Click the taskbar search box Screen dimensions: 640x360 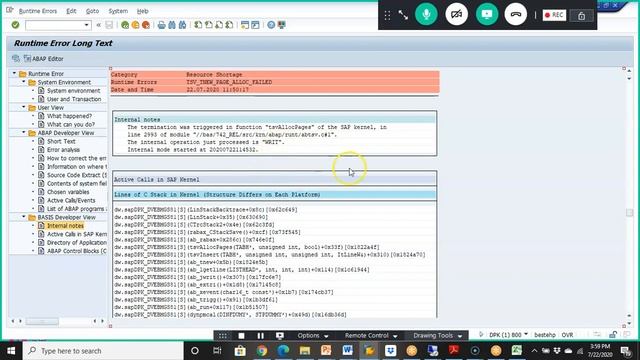(x=103, y=351)
